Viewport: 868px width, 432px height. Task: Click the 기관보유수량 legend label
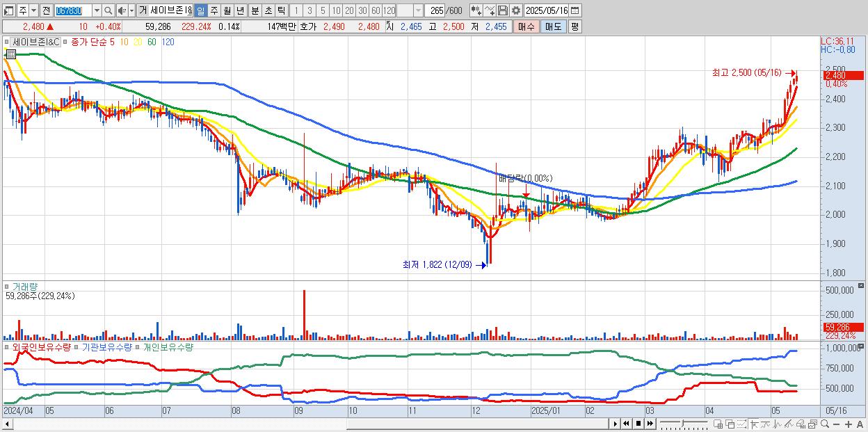106,346
